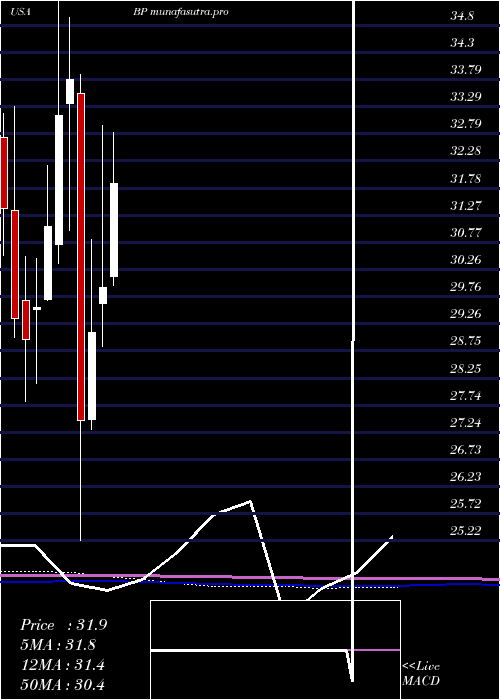Click the 12MA : 31.4 readout
This screenshot has width=500, height=700.
tap(62, 665)
